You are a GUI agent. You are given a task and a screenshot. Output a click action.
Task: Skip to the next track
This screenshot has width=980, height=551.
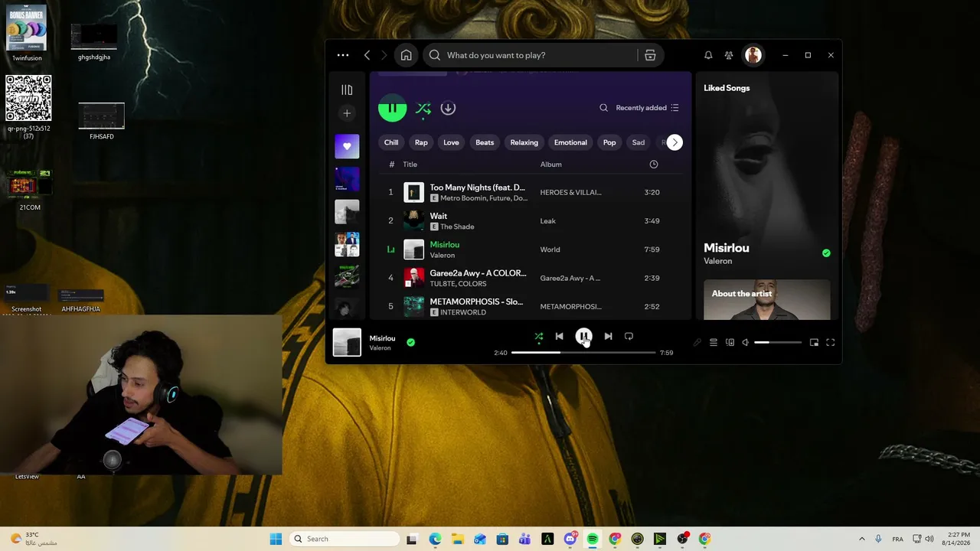pos(608,336)
